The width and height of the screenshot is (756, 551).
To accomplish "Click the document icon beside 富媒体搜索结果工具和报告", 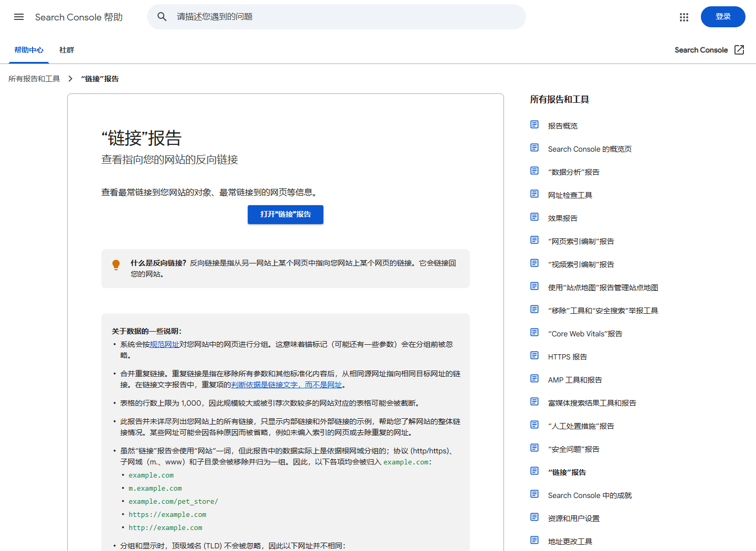I will tap(534, 401).
